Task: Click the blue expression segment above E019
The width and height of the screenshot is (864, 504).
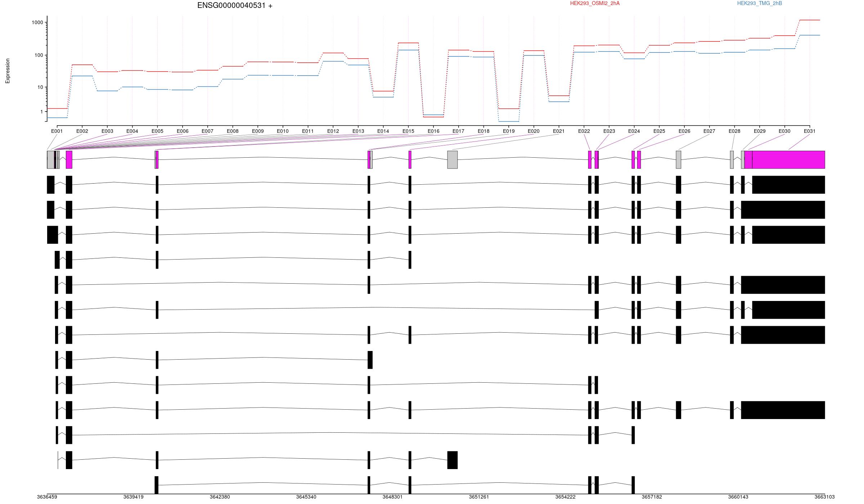Action: coord(509,121)
